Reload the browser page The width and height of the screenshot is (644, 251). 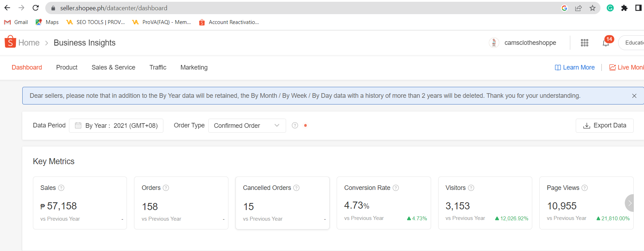[36, 8]
